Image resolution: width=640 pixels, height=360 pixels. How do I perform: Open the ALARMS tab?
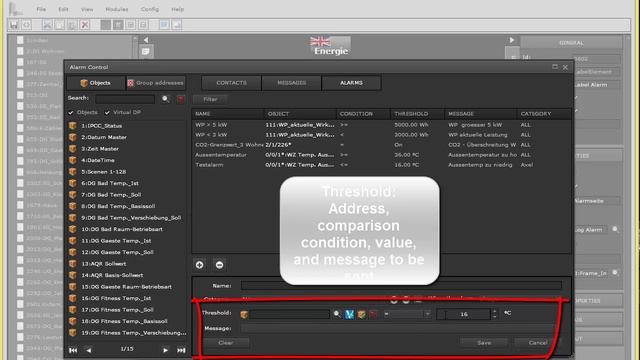coord(351,83)
